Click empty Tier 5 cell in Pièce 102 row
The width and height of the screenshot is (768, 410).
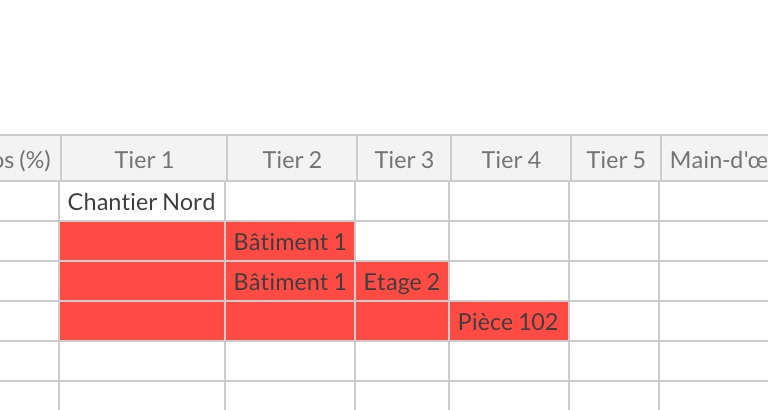click(614, 321)
